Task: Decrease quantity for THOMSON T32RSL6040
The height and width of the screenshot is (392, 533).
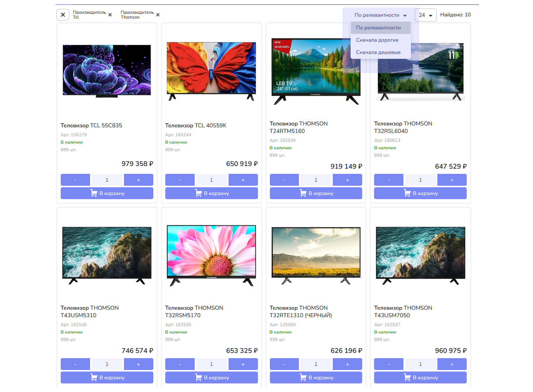Action: click(389, 180)
